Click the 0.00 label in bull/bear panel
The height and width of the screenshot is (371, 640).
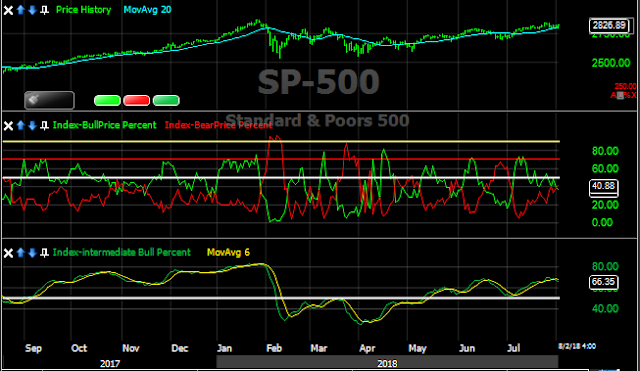point(602,223)
